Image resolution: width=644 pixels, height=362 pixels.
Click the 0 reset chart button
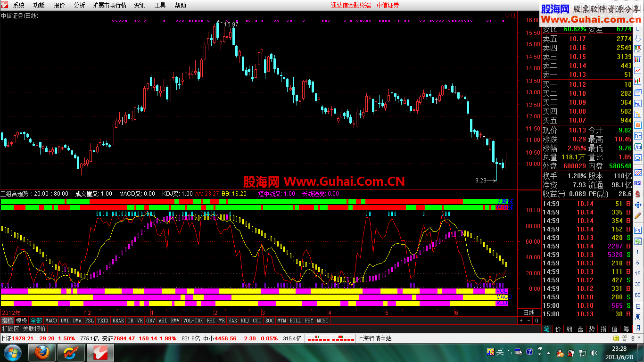[x=537, y=321]
